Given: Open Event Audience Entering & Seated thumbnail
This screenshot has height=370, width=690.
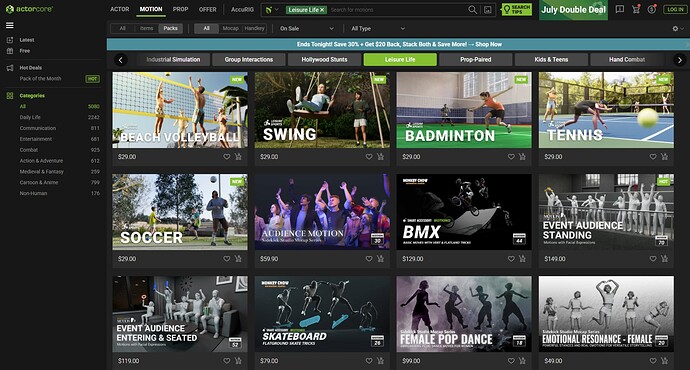Looking at the screenshot, I should (x=180, y=314).
